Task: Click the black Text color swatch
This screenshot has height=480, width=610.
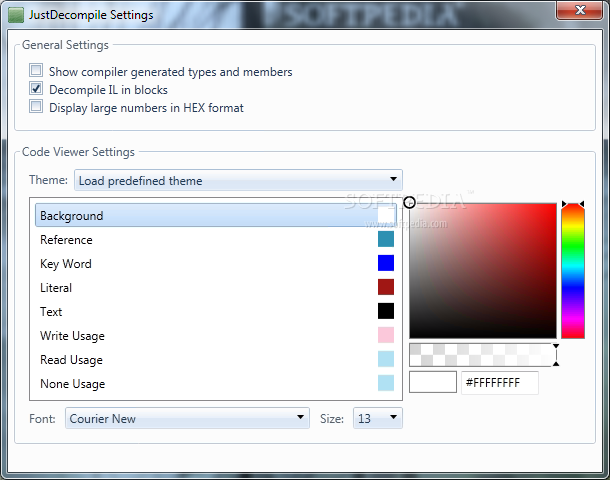Action: pyautogui.click(x=386, y=311)
